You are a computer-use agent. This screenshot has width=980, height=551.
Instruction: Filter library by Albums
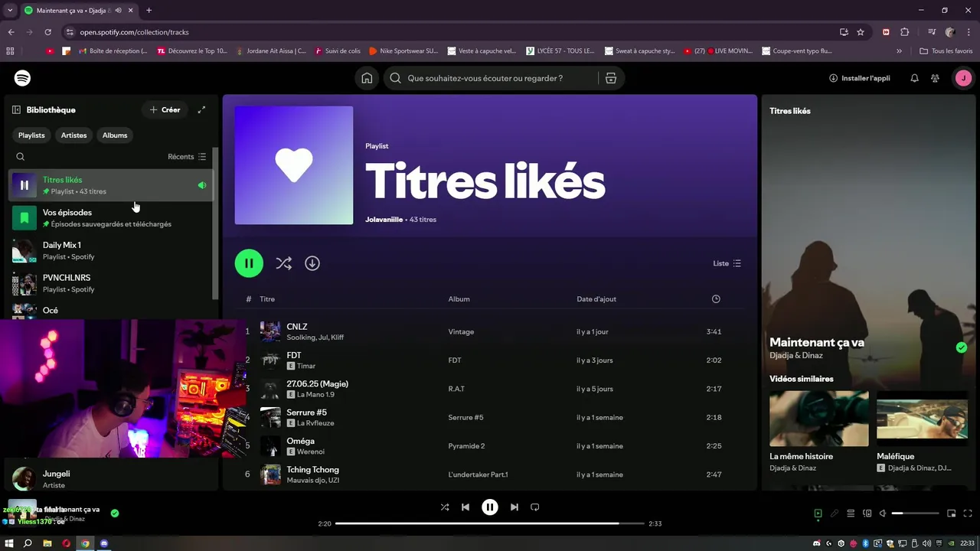click(115, 135)
